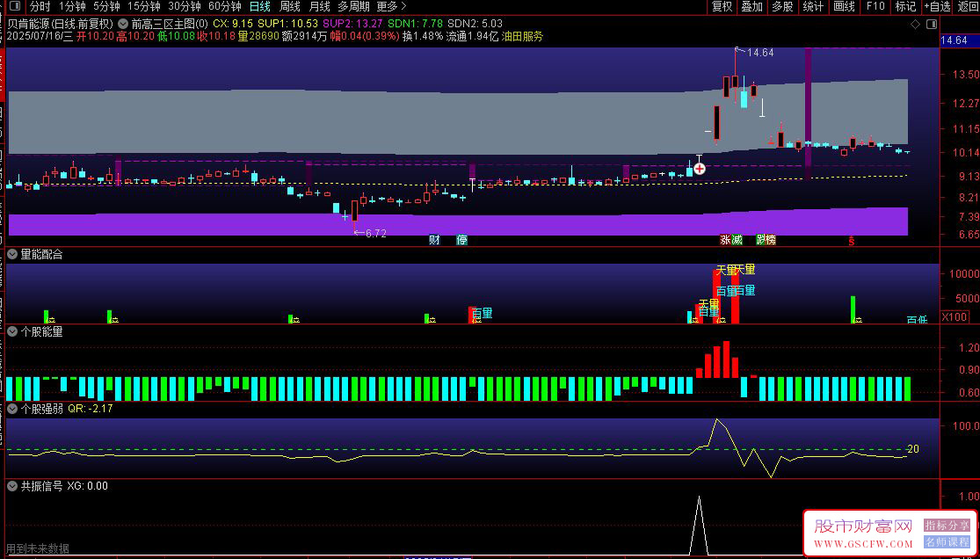Expand the 个股强弱 indicator dropdown
Image resolution: width=980 pixels, height=559 pixels.
click(x=12, y=409)
